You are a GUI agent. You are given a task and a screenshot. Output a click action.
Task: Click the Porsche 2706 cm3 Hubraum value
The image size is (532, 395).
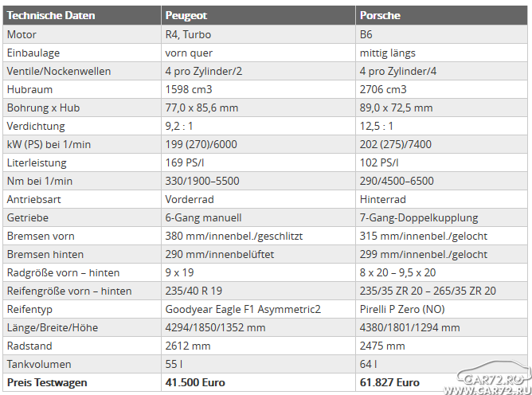point(383,89)
